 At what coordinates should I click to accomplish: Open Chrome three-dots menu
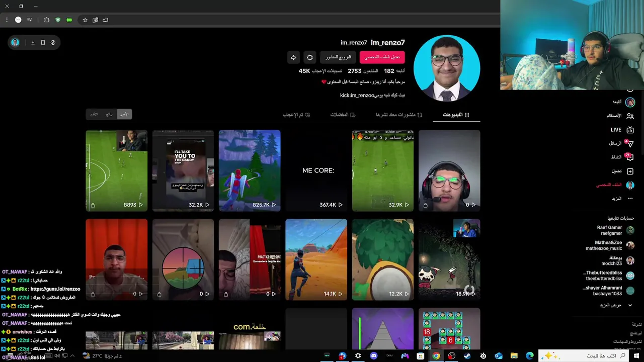pyautogui.click(x=7, y=20)
